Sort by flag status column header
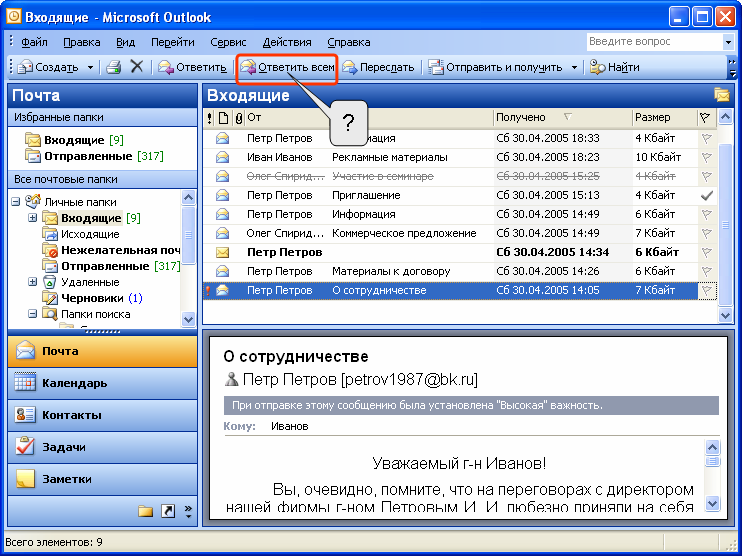The image size is (742, 556). click(x=706, y=118)
